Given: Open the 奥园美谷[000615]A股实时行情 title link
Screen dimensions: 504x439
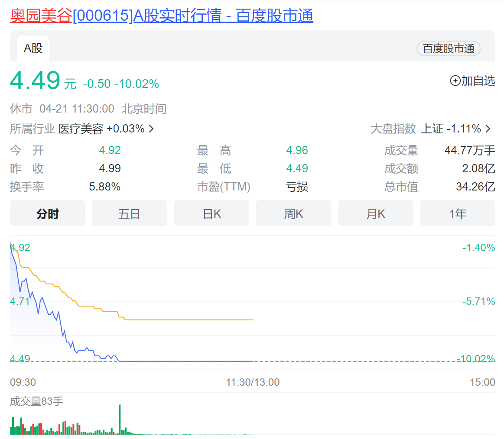Looking at the screenshot, I should (x=162, y=16).
